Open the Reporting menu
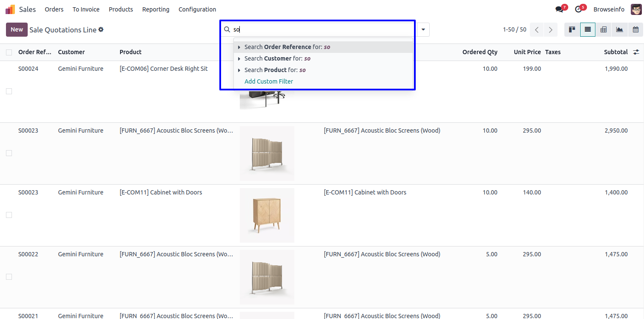 (x=155, y=9)
